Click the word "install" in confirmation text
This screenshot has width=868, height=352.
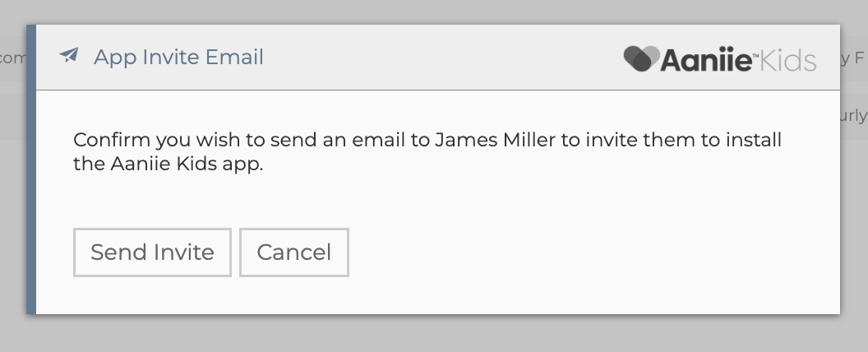pyautogui.click(x=751, y=139)
